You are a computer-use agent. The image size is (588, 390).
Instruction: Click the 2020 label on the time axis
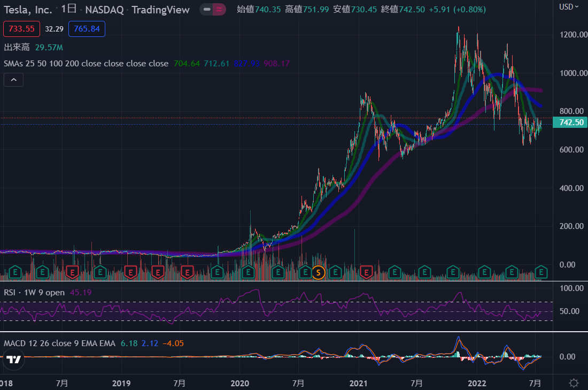pos(239,383)
